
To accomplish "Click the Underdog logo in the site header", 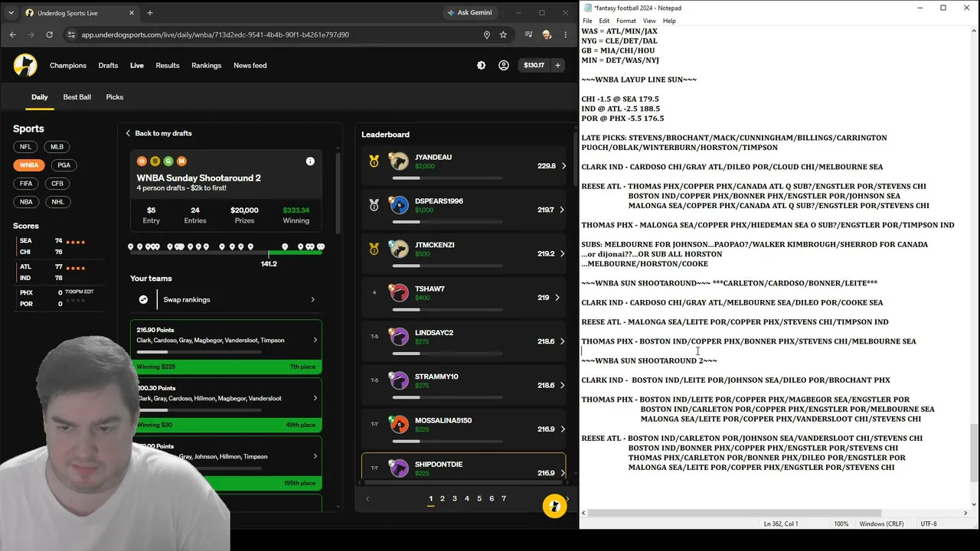I will [x=25, y=65].
